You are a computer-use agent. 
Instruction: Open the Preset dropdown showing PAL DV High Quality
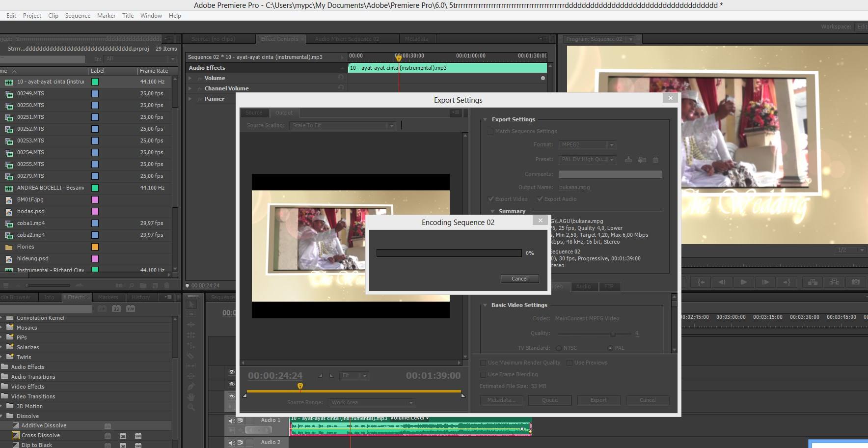pos(587,160)
